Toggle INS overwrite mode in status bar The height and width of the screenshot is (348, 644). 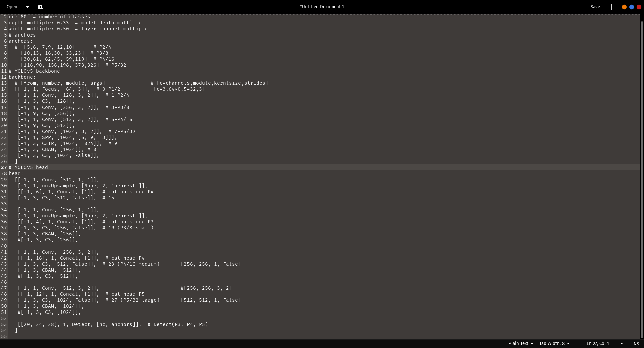[x=636, y=344]
